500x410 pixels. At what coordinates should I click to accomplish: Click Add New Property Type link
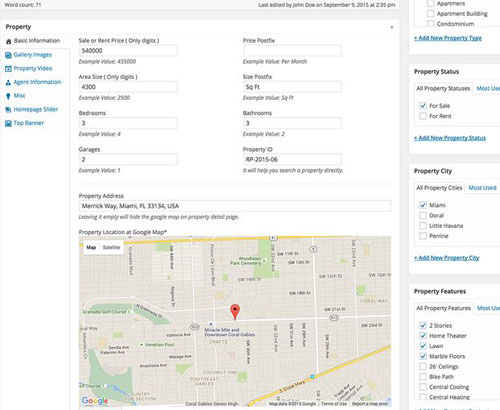(448, 38)
